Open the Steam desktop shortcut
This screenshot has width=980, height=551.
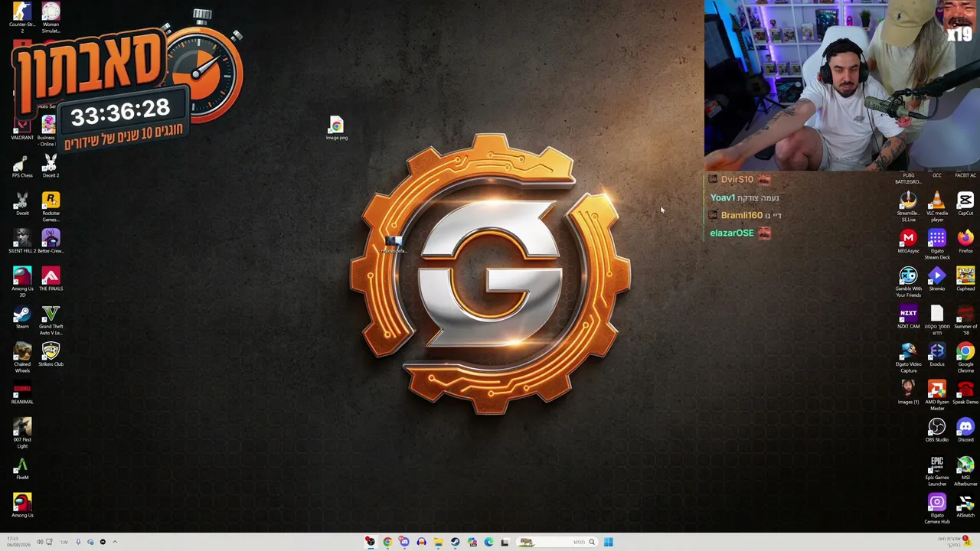click(x=22, y=317)
